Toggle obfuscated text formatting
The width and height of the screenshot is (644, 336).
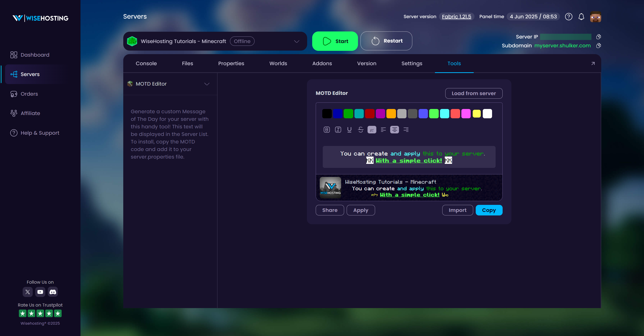tap(372, 130)
